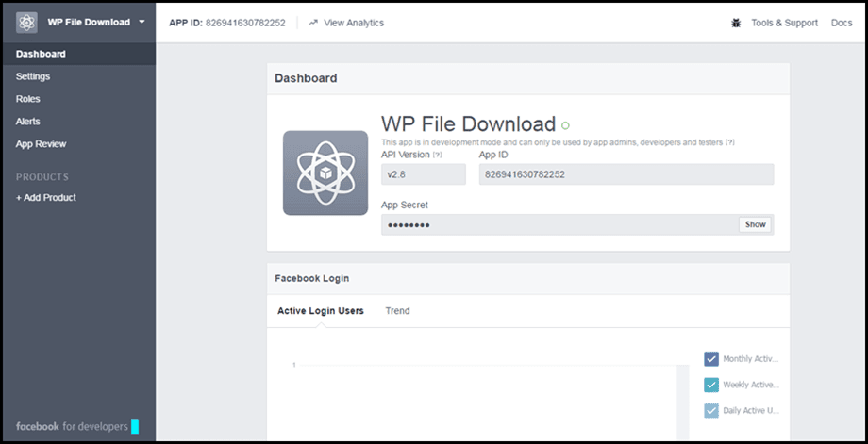Click the facebook for developers logo

point(71,426)
